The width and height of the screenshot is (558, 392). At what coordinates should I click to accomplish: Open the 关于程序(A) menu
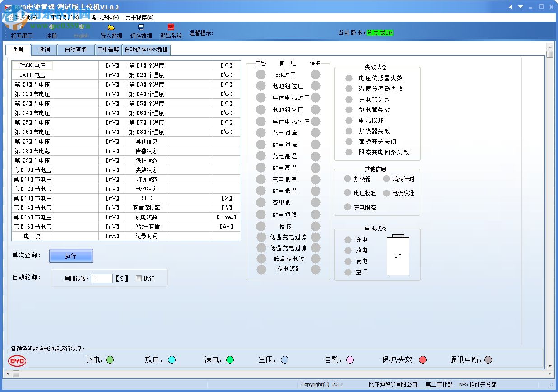[138, 17]
